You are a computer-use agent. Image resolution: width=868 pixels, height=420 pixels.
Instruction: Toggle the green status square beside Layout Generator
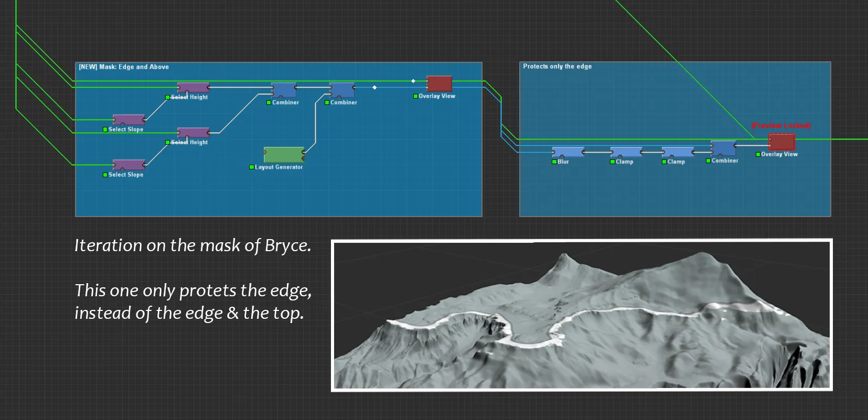[252, 167]
